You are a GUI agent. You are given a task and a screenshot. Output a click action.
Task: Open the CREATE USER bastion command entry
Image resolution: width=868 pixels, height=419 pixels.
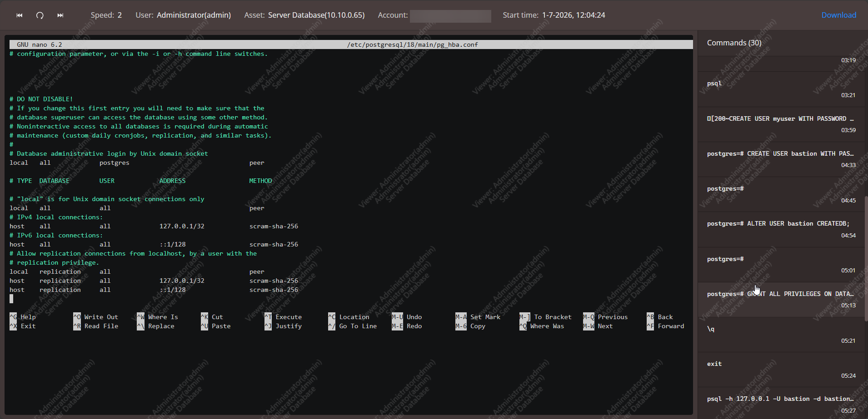coord(781,158)
